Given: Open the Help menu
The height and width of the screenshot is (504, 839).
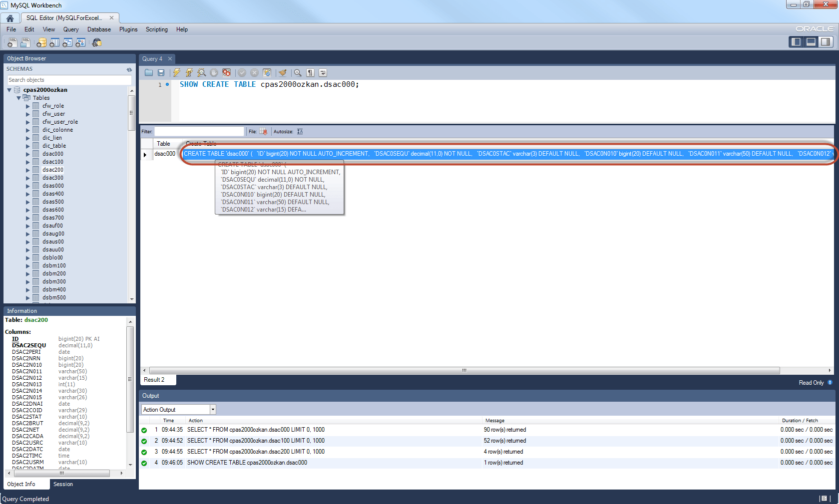Looking at the screenshot, I should (182, 29).
